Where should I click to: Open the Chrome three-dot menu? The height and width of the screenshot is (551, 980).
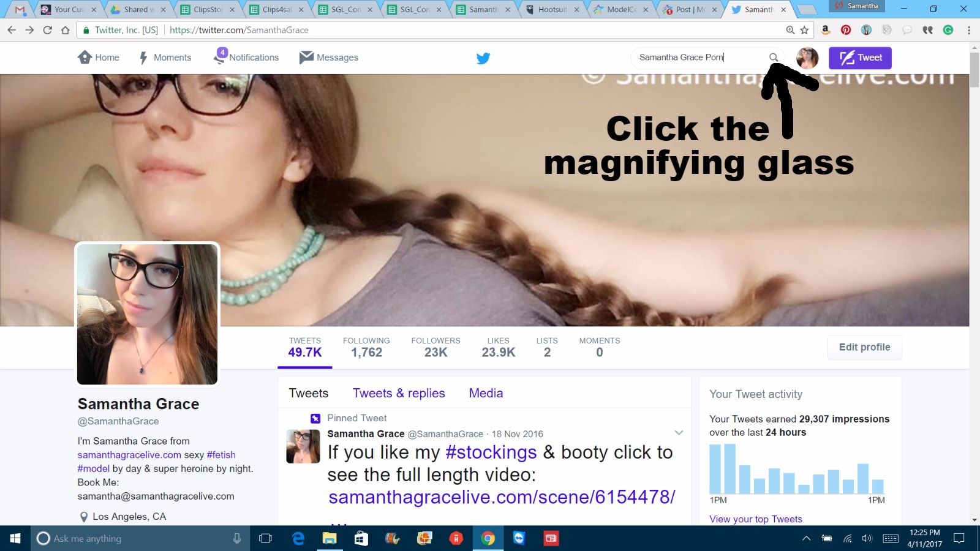click(x=968, y=30)
